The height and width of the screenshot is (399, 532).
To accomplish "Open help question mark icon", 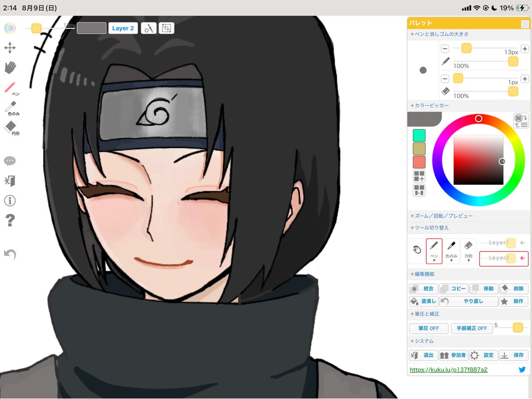I will pyautogui.click(x=10, y=220).
